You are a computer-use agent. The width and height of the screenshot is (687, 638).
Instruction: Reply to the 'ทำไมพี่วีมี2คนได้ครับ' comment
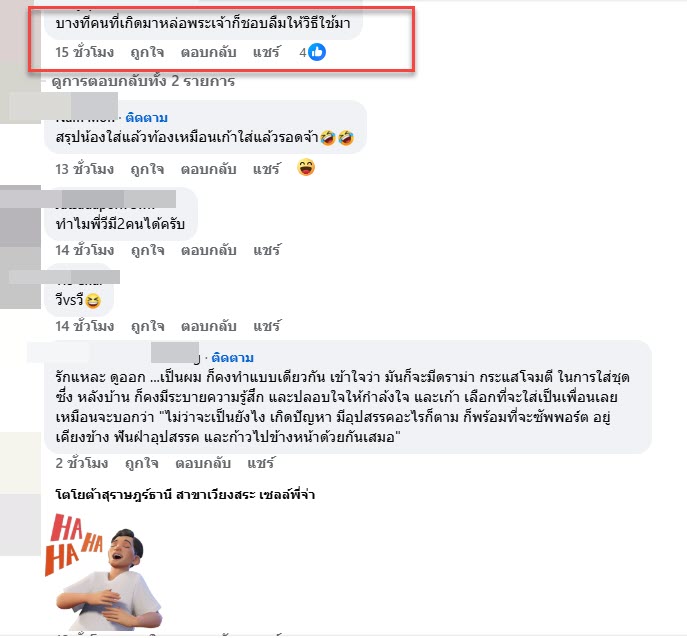tap(209, 250)
